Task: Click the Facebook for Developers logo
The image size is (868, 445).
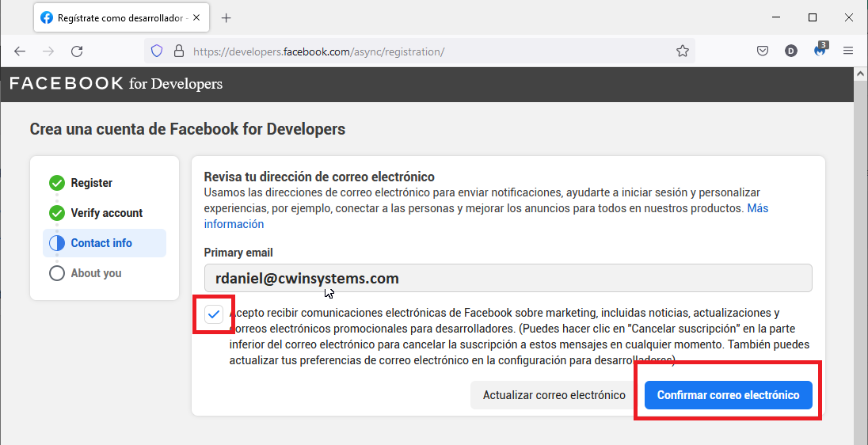Action: (x=116, y=84)
